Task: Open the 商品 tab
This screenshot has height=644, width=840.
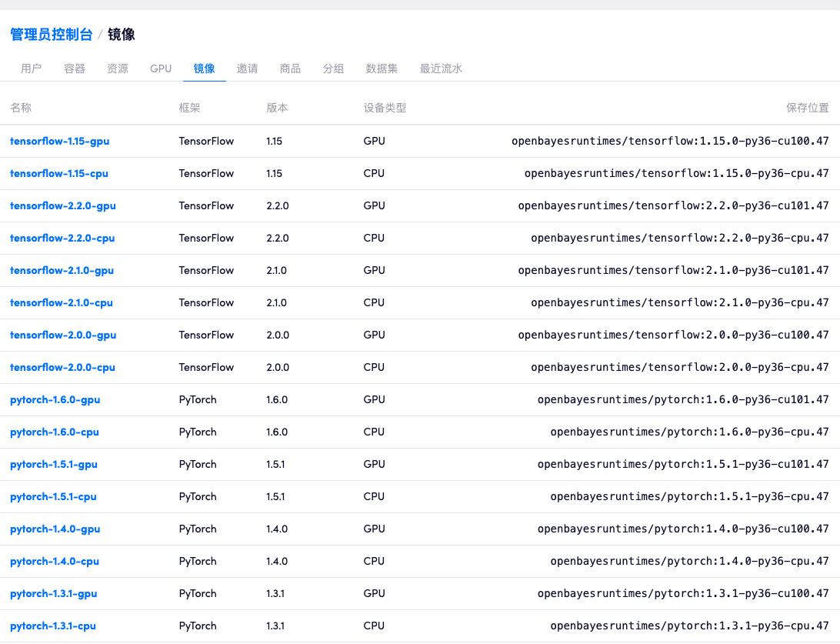Action: point(290,68)
